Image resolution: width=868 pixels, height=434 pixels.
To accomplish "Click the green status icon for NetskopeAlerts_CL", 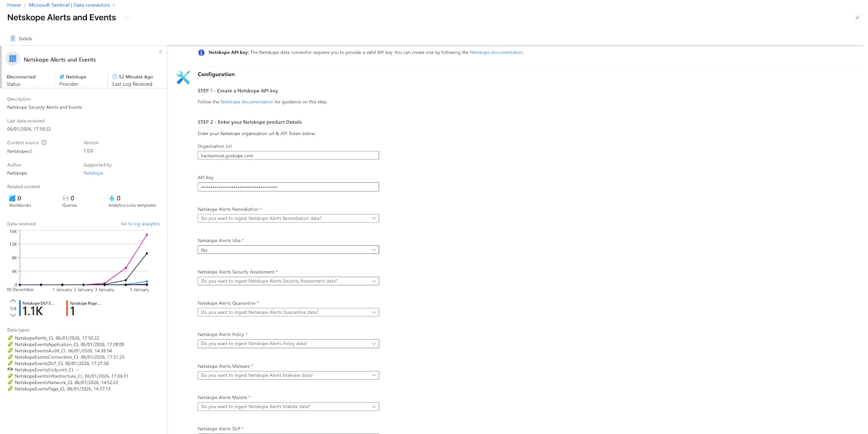I will [10, 338].
